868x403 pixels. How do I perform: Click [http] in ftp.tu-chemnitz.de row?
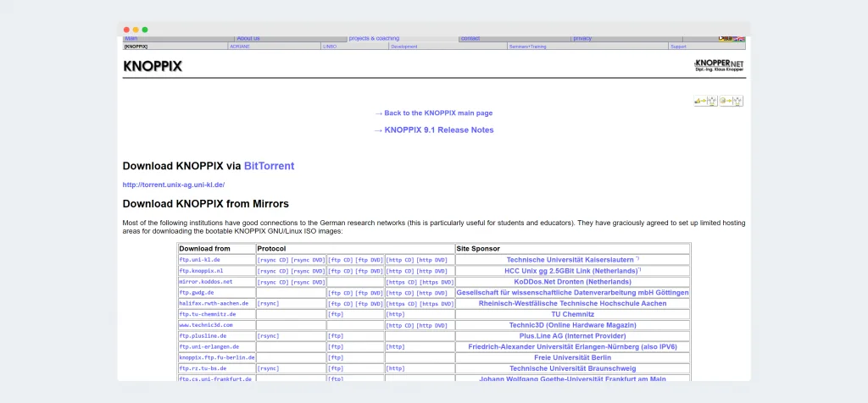395,315
